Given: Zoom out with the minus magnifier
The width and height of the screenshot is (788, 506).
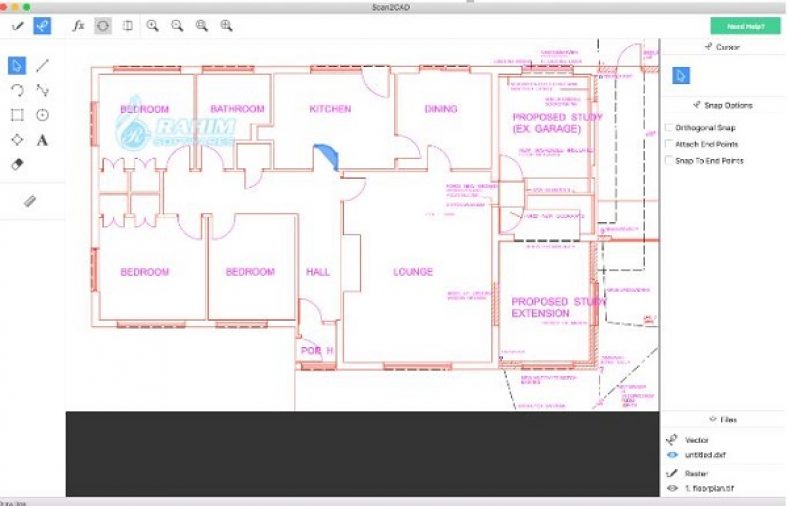Looking at the screenshot, I should [177, 26].
